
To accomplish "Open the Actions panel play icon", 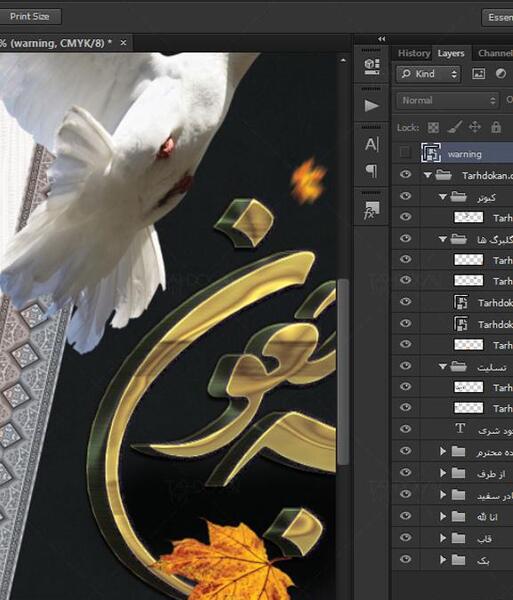I will (371, 105).
